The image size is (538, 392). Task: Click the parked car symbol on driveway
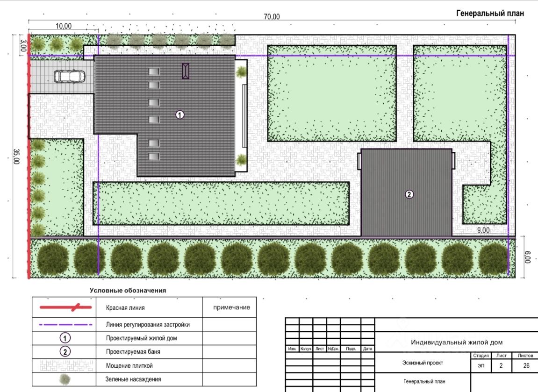pos(70,76)
